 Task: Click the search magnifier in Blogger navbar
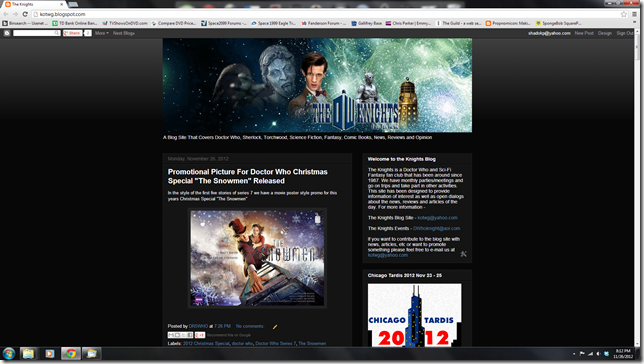click(x=57, y=33)
